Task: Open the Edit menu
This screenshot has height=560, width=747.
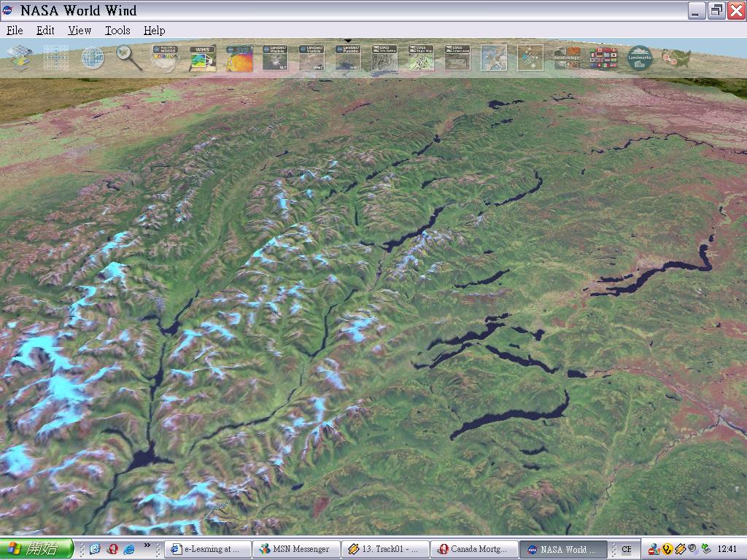Action: (45, 31)
